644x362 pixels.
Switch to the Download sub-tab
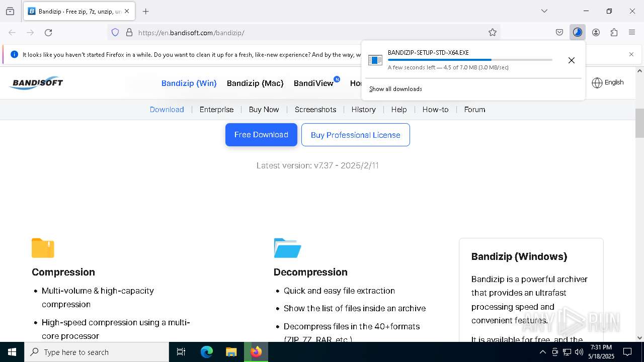(x=167, y=110)
